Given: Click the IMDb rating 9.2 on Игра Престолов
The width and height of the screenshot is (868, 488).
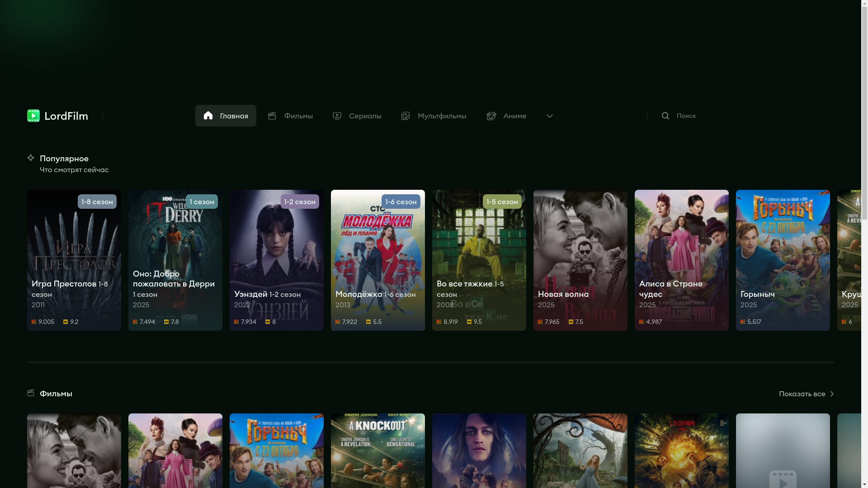Looking at the screenshot, I should click(71, 322).
